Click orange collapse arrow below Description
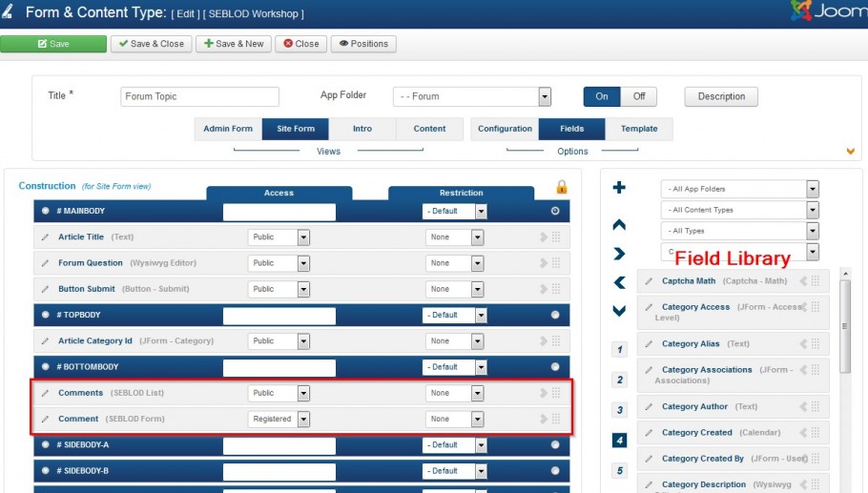 850,151
